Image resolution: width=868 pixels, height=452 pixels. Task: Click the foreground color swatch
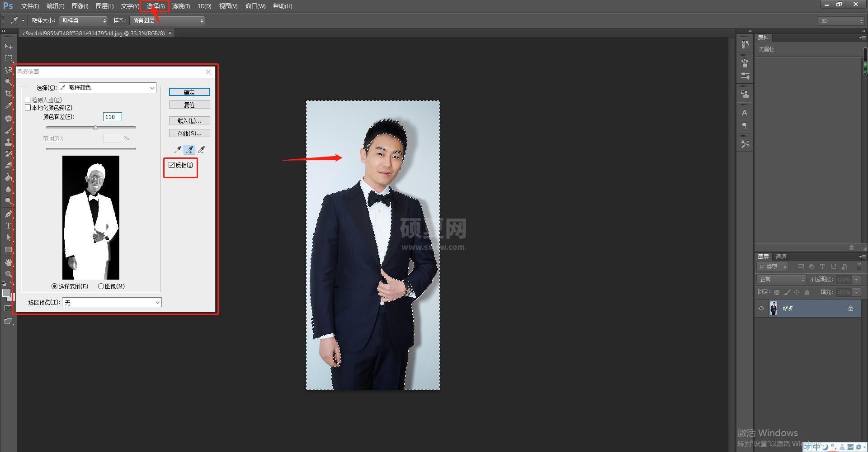coord(6,293)
